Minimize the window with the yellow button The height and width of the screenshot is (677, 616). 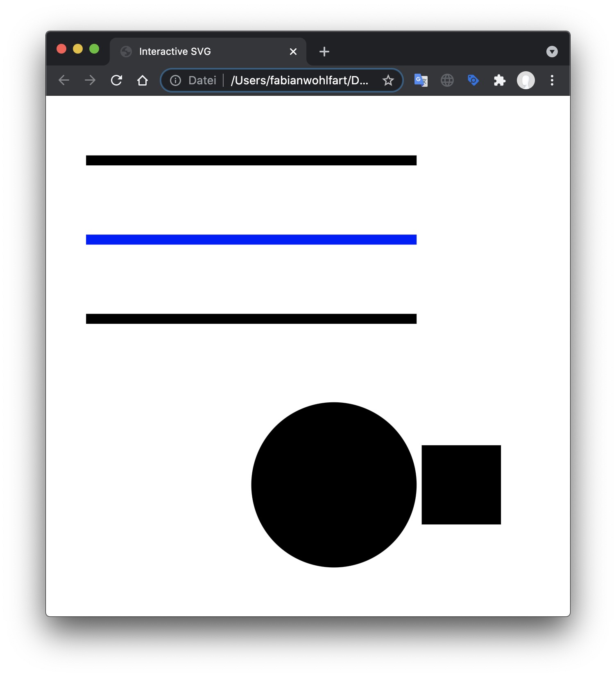pos(78,49)
